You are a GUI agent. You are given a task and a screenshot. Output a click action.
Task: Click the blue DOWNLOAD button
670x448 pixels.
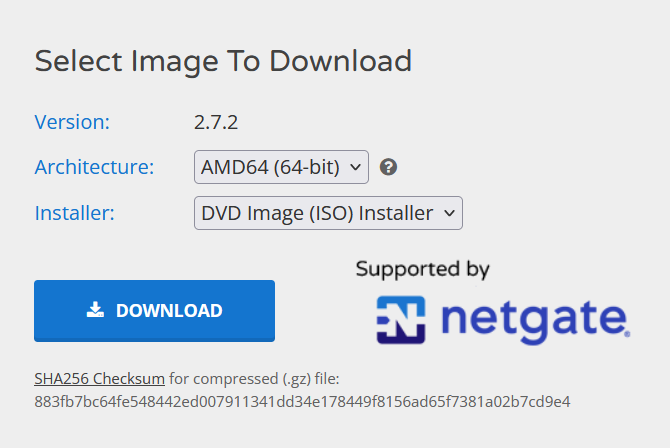(x=154, y=311)
